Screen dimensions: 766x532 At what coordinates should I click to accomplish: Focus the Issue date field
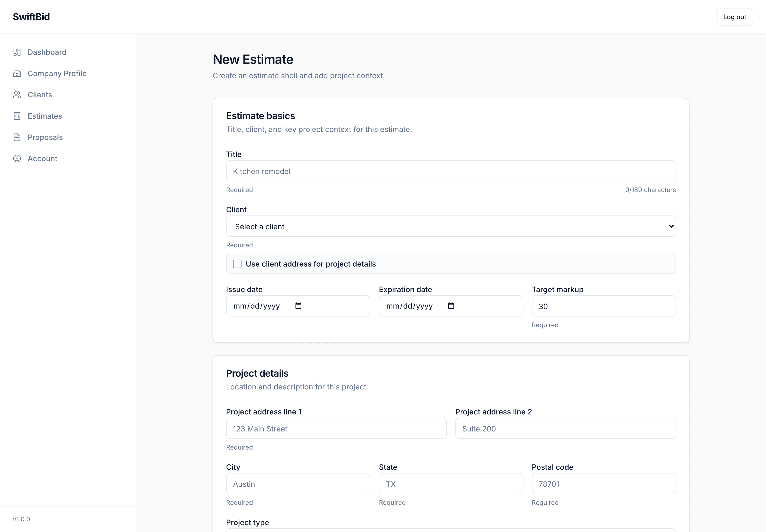(x=298, y=306)
